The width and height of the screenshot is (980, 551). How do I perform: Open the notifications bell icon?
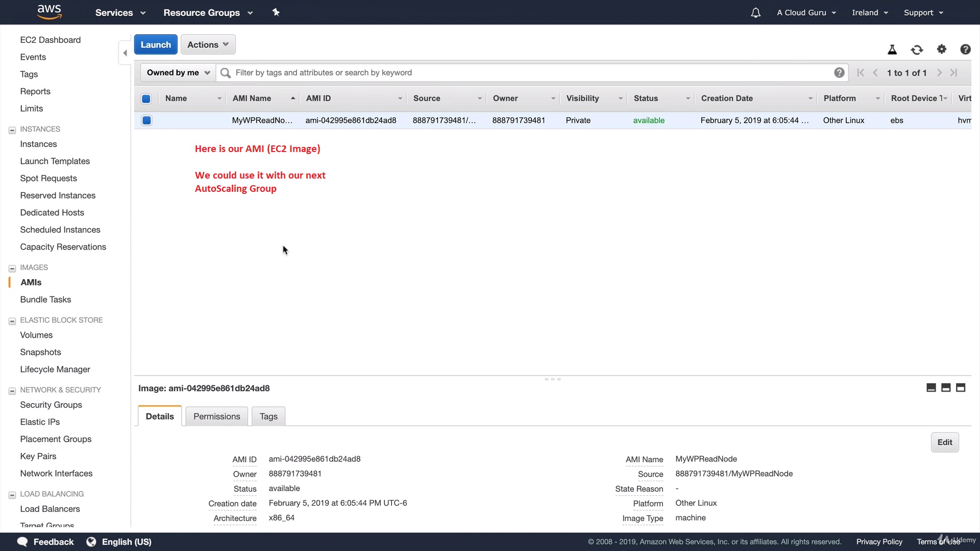point(755,13)
